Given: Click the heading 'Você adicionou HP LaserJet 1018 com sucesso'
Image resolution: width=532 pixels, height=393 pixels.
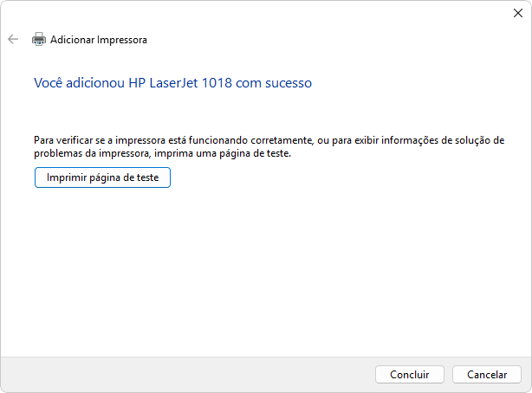Looking at the screenshot, I should [172, 83].
